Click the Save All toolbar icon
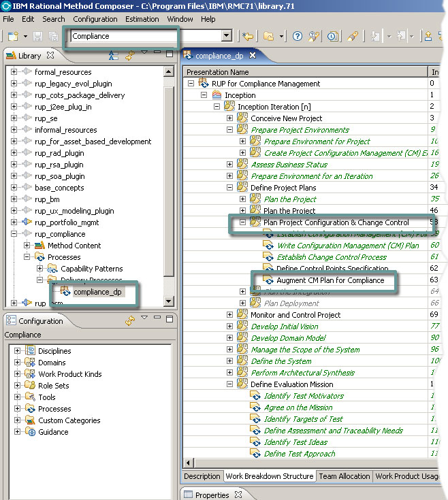Image resolution: width=448 pixels, height=500 pixels. point(53,36)
